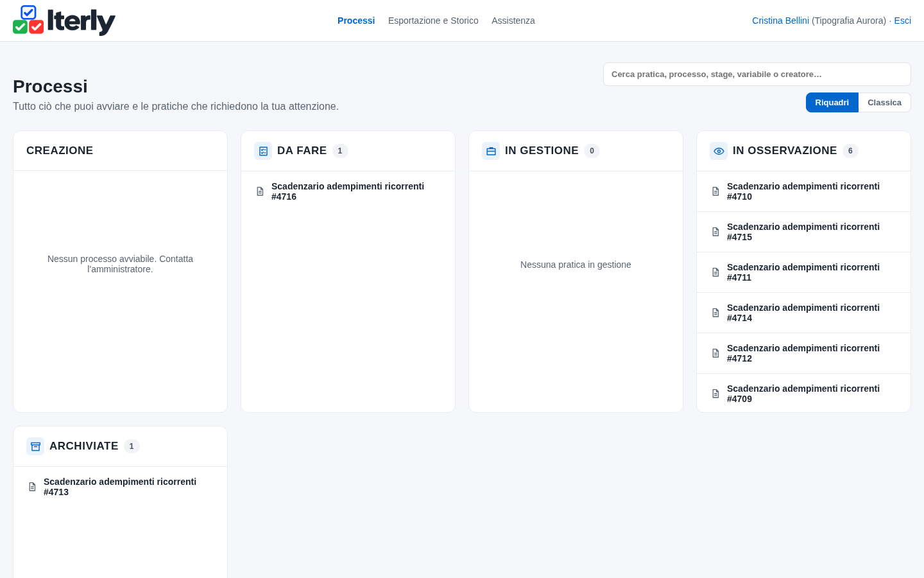The width and height of the screenshot is (924, 578).
Task: Open Scadenzario adempimenti ricorrenti #4712
Action: [x=803, y=353]
